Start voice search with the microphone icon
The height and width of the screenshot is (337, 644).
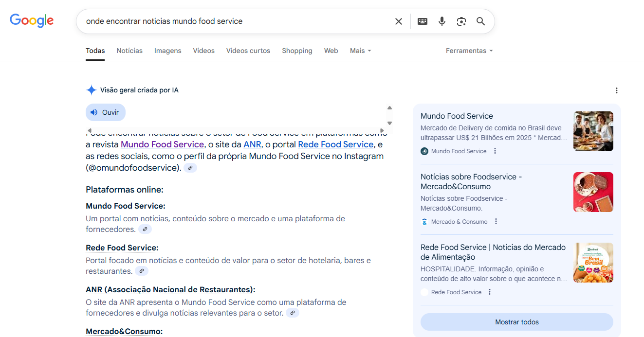tap(442, 21)
